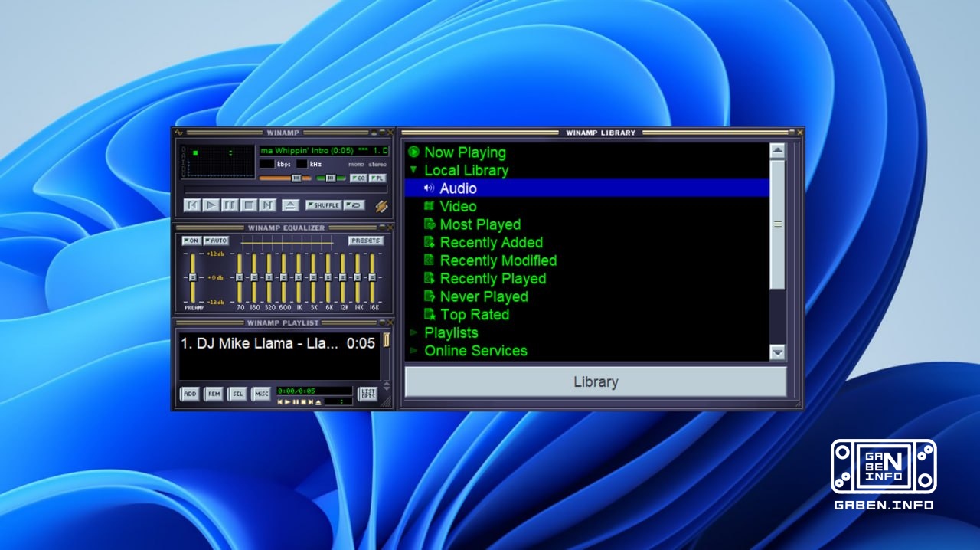Viewport: 980px width, 550px height.
Task: Skip to the next track in the main window
Action: 267,205
